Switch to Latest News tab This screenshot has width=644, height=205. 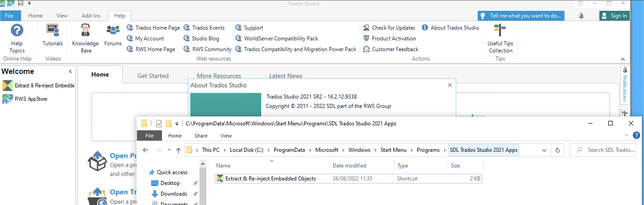point(286,76)
